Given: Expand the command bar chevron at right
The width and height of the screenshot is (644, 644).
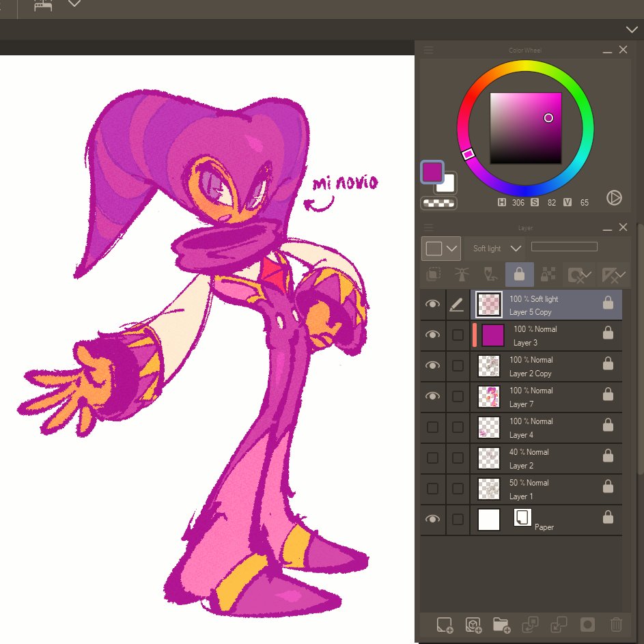Looking at the screenshot, I should click(632, 29).
